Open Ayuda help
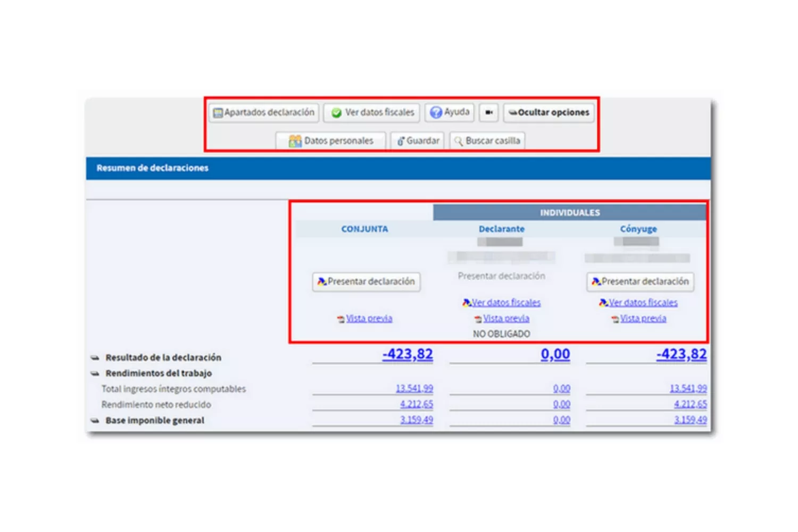 coord(450,112)
